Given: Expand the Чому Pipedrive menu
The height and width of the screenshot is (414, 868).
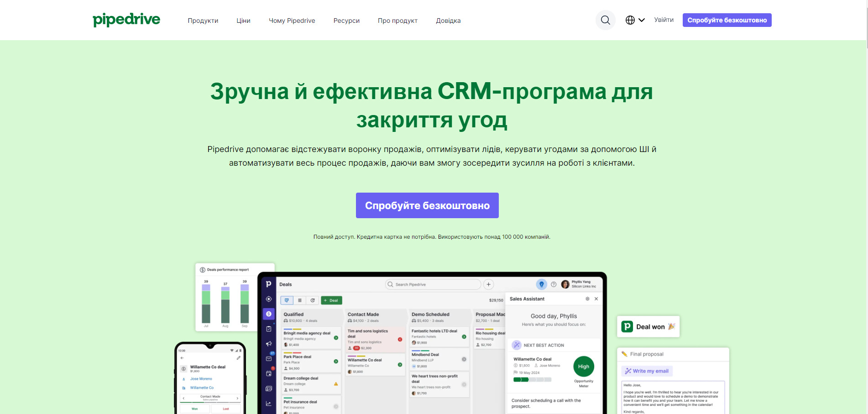Looking at the screenshot, I should pyautogui.click(x=292, y=21).
